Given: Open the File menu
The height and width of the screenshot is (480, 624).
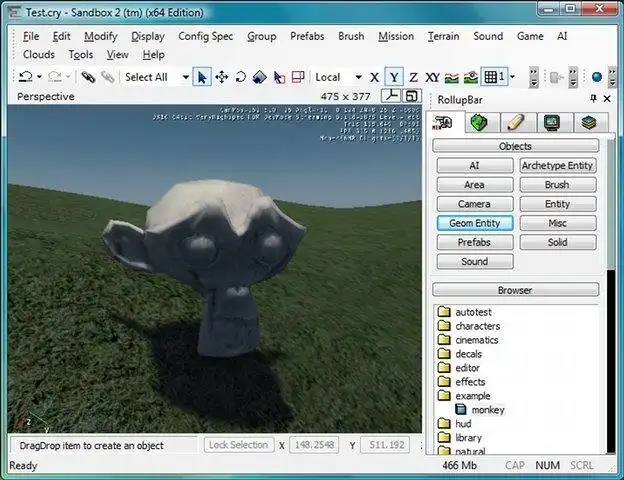Looking at the screenshot, I should pos(31,36).
